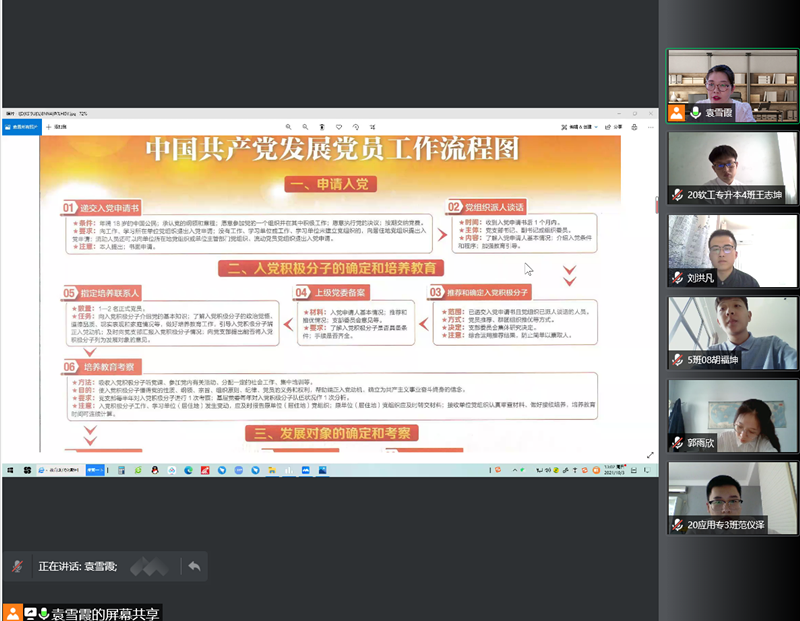
Task: Click screen-share label 袁雪霞的屏幕共享 at bottom
Action: [105, 613]
